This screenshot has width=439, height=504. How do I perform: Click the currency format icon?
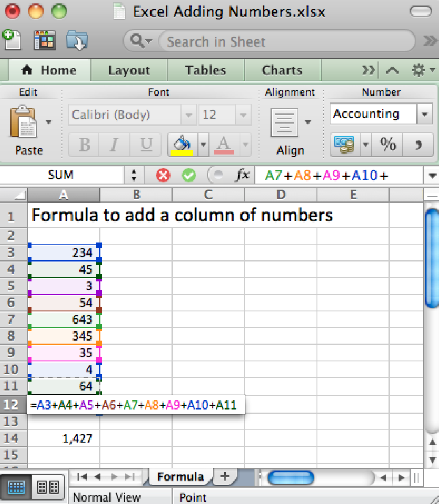344,145
